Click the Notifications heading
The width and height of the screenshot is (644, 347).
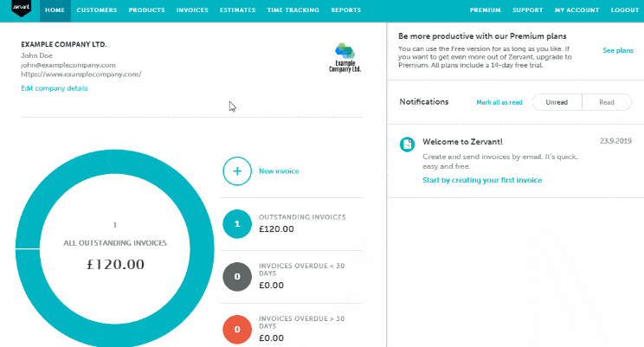click(x=424, y=102)
